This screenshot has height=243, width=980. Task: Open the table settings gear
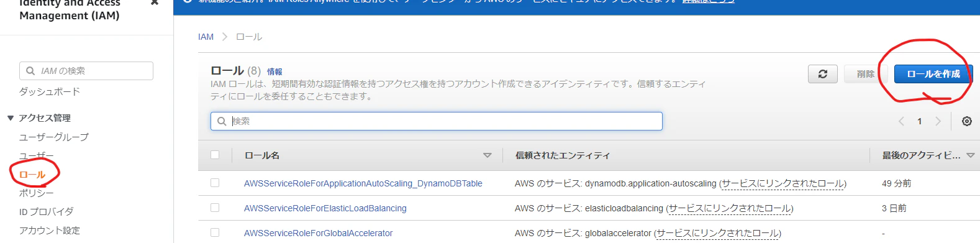point(967,121)
